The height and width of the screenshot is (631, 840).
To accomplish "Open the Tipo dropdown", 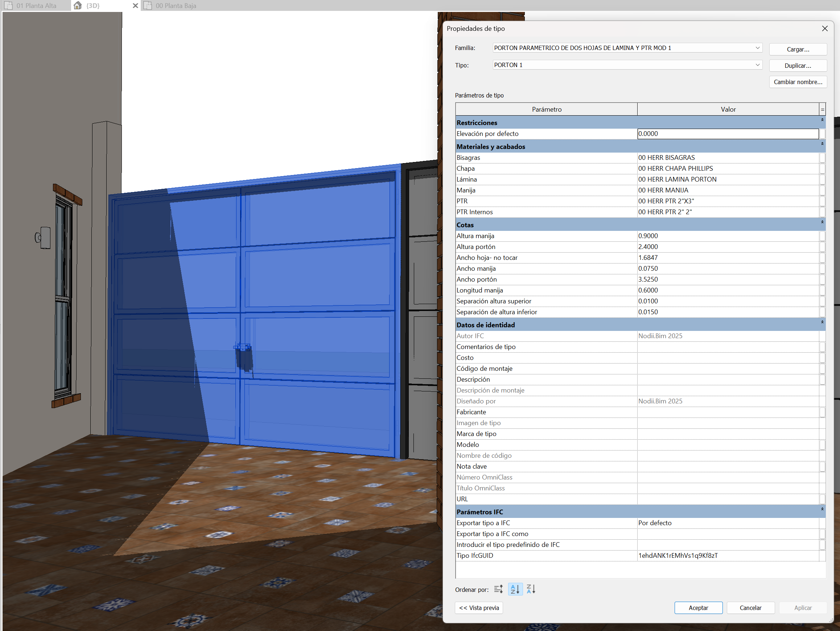I will pos(627,65).
